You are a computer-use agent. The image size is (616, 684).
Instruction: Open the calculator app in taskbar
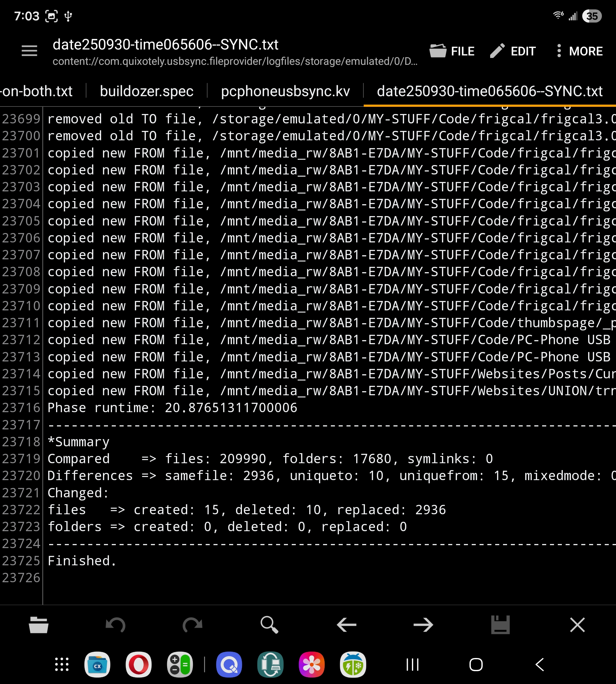(180, 664)
